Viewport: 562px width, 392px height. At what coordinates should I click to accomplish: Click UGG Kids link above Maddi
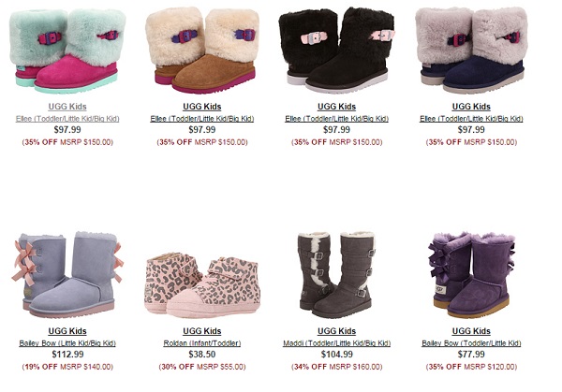coord(336,331)
